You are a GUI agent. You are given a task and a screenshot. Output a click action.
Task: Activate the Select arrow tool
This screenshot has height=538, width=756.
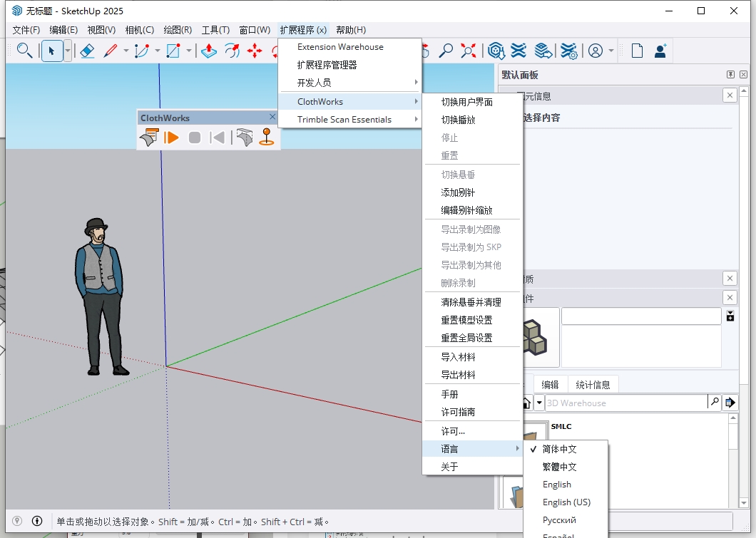click(52, 51)
